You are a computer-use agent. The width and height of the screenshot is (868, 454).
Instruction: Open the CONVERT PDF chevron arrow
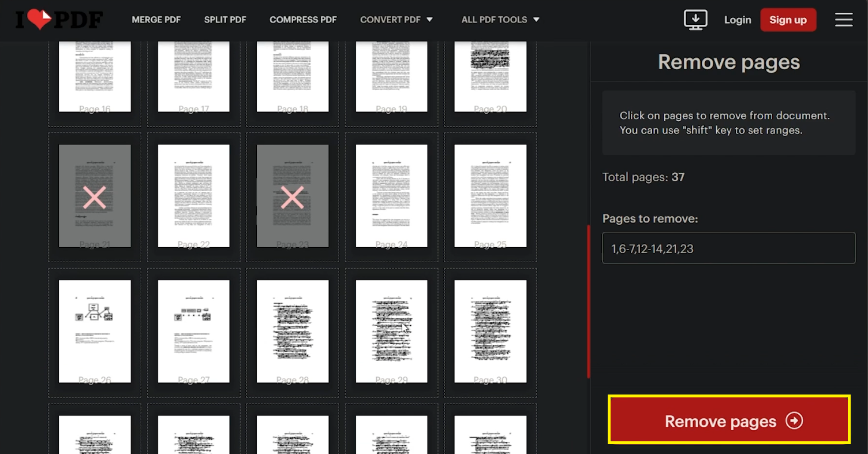pos(431,19)
